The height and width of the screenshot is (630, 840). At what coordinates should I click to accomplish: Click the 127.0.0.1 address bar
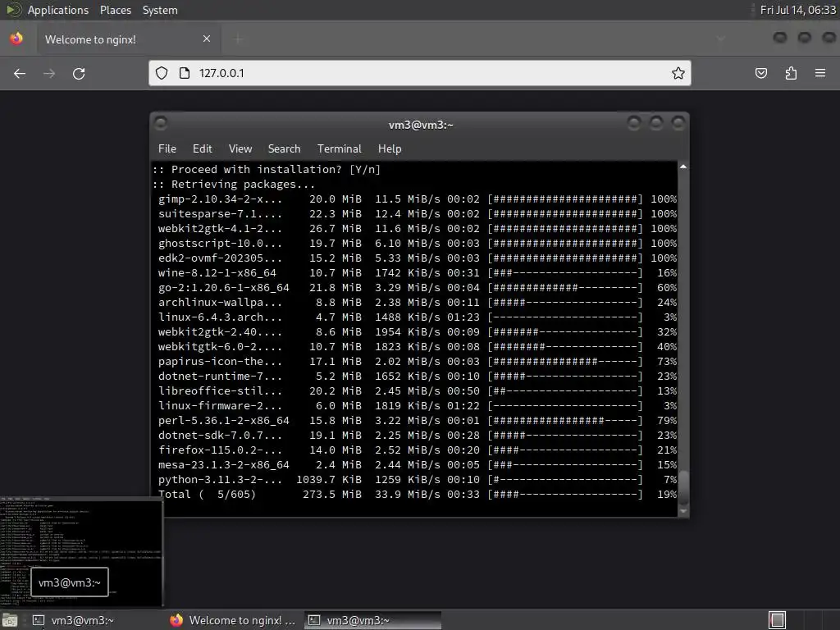419,73
